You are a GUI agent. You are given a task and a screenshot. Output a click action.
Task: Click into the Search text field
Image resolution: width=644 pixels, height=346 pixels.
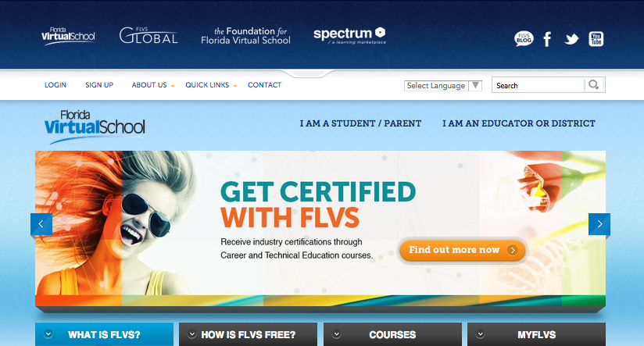coord(538,85)
